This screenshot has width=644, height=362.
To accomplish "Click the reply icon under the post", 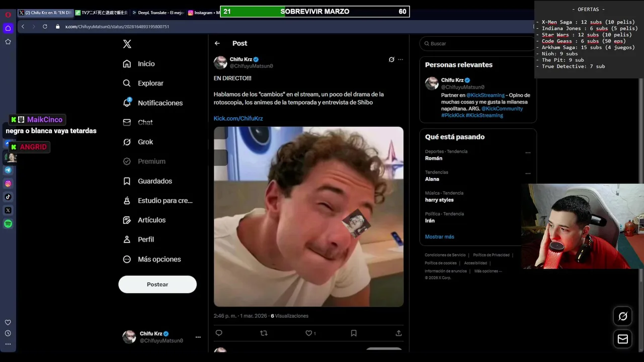I will (219, 333).
